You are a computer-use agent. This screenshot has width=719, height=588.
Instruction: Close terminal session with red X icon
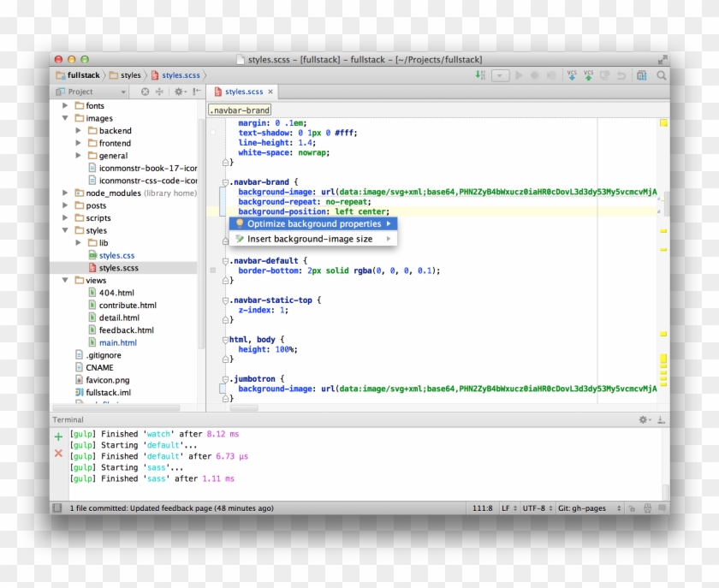pyautogui.click(x=58, y=453)
